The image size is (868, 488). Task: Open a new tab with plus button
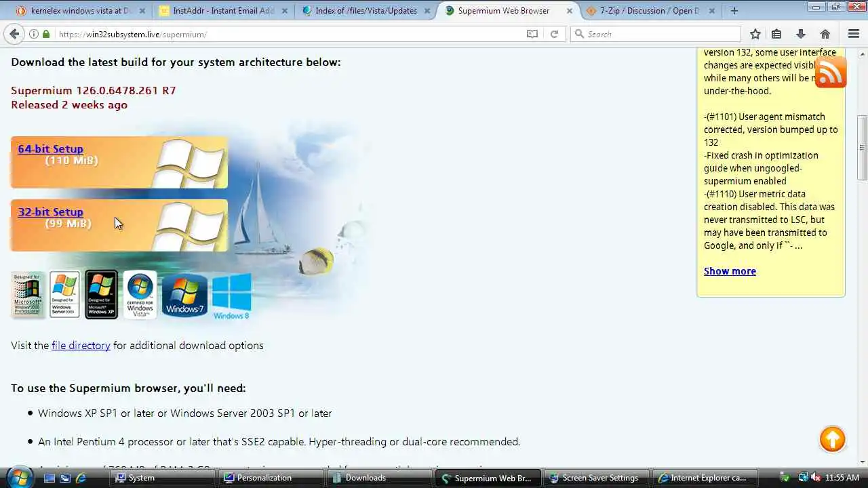[x=734, y=11]
